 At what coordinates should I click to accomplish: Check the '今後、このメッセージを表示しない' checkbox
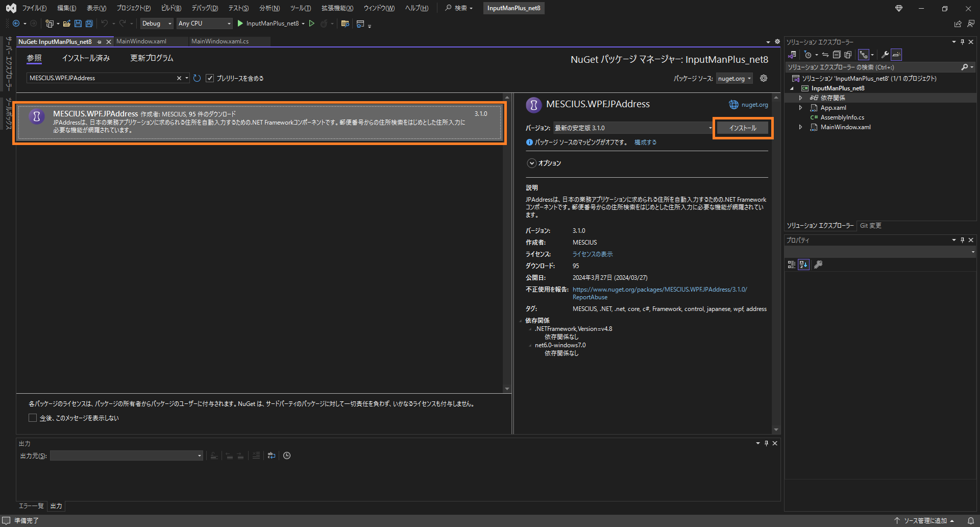[x=33, y=418]
